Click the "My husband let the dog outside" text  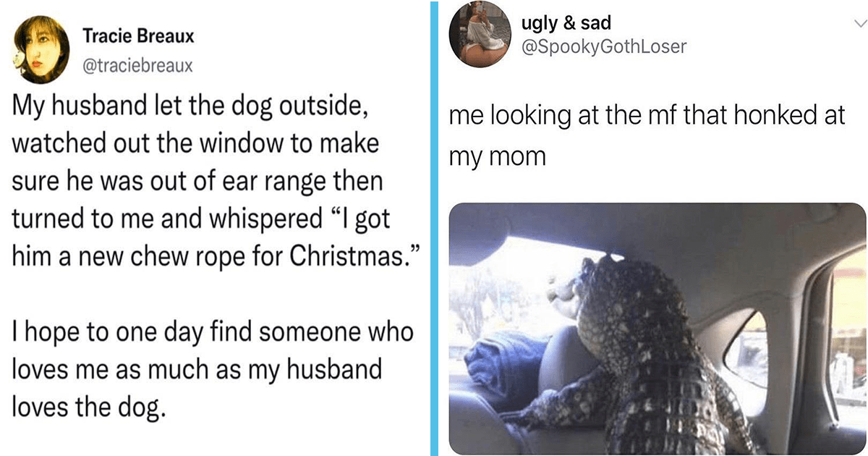coord(190,106)
